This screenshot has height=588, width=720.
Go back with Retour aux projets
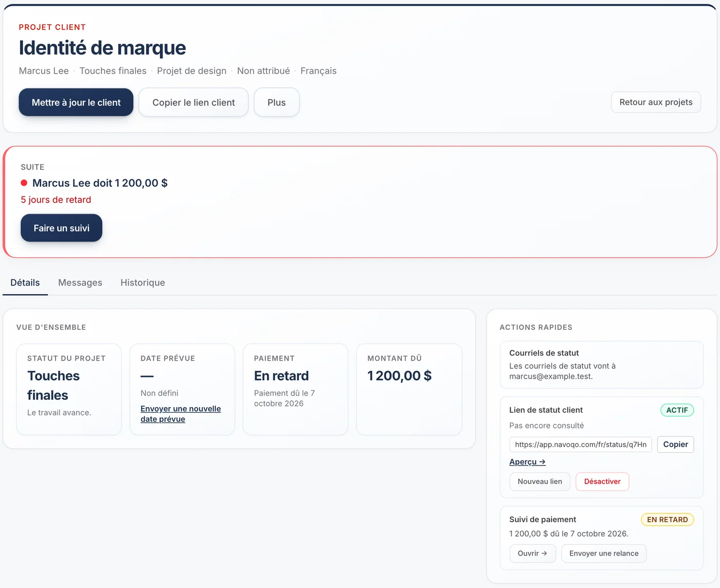656,102
